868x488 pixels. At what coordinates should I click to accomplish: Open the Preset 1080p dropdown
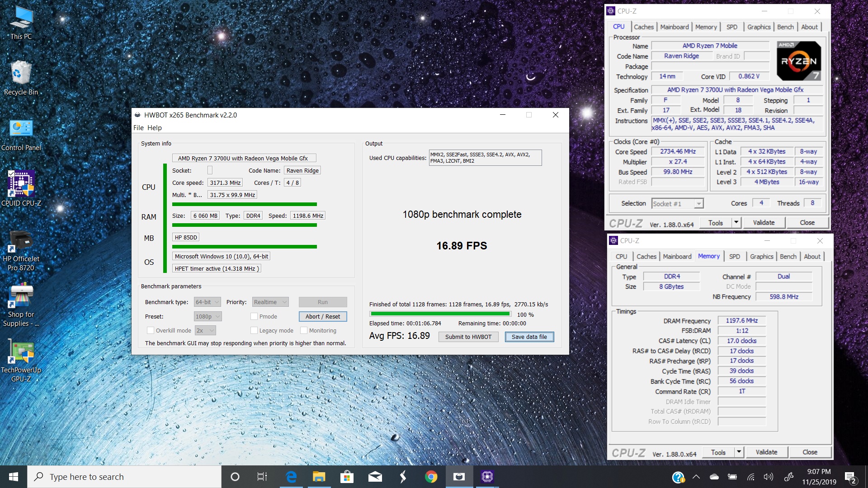(x=208, y=316)
